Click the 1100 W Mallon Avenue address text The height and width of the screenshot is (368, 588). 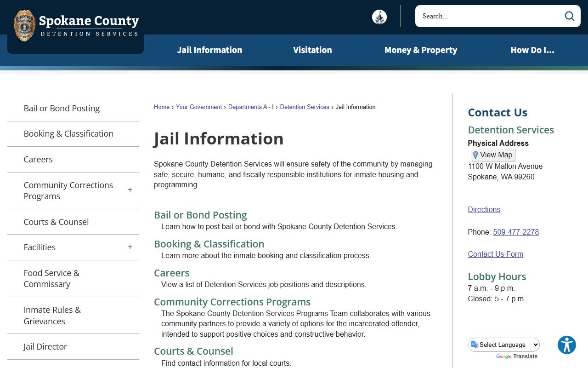(x=505, y=167)
